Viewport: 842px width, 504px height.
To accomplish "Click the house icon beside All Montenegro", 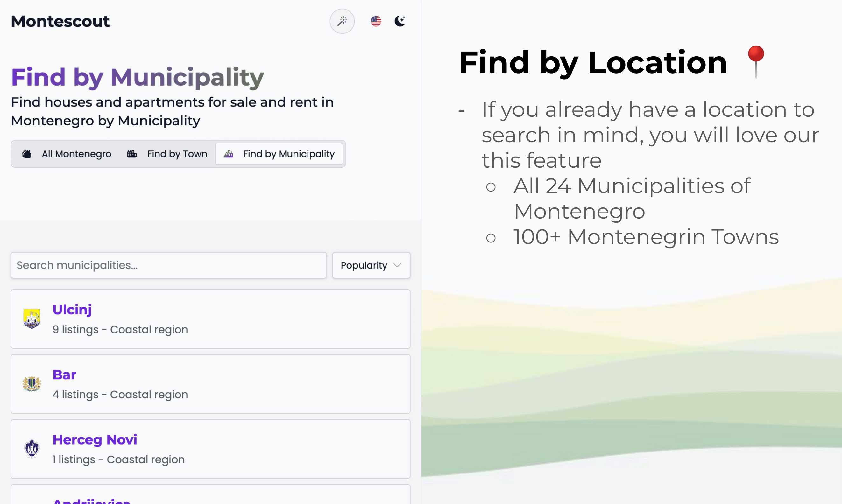I will (x=26, y=154).
